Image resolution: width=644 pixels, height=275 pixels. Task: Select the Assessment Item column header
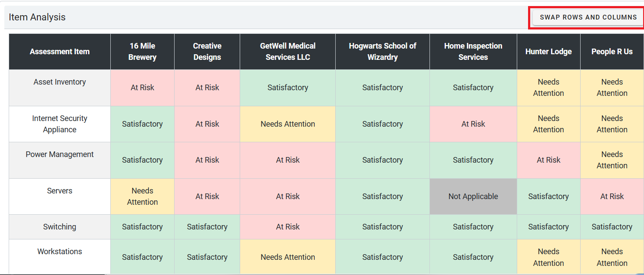[60, 52]
